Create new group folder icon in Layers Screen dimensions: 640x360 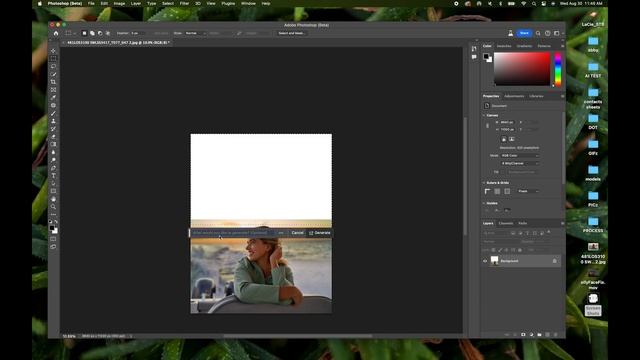[539, 334]
